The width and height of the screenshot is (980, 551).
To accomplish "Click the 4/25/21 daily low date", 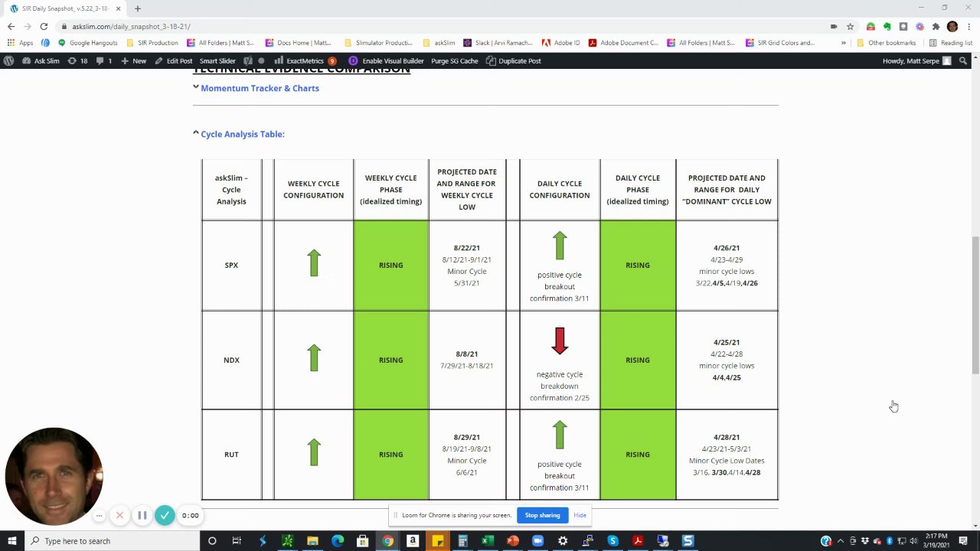I will click(727, 342).
